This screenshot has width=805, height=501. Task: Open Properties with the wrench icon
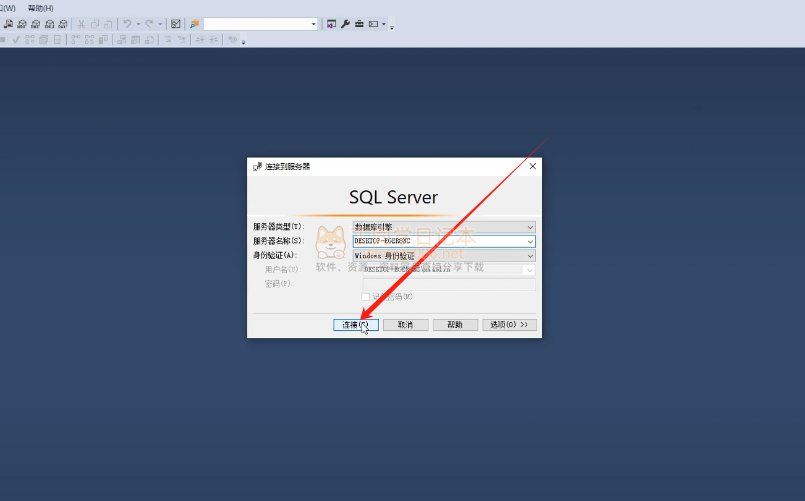[345, 24]
